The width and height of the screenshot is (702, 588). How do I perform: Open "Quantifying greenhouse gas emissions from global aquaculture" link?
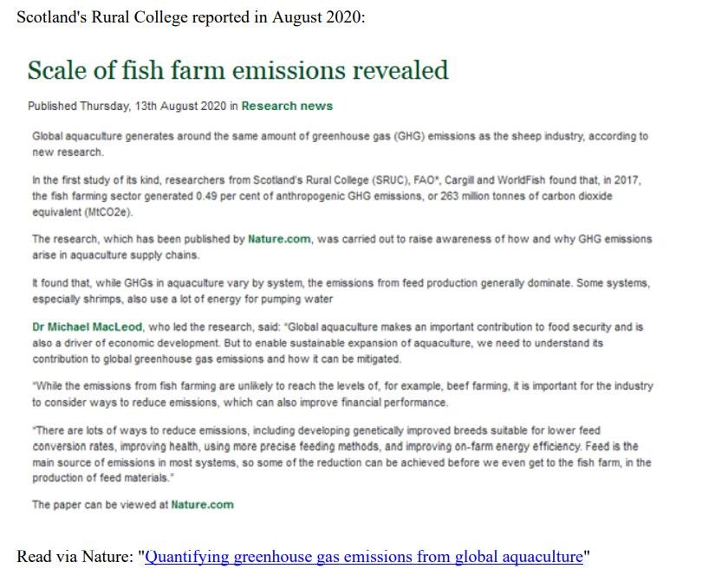click(364, 557)
